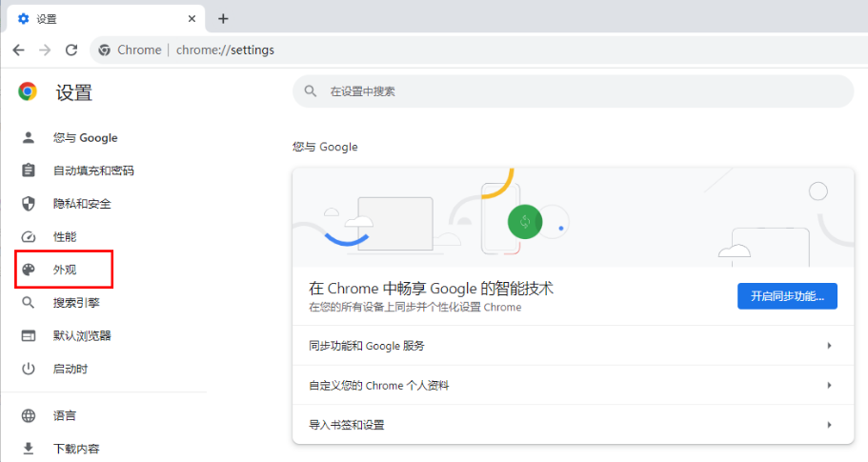Click the browser window icon for 默认浏览器
This screenshot has height=462, width=868.
coord(29,336)
